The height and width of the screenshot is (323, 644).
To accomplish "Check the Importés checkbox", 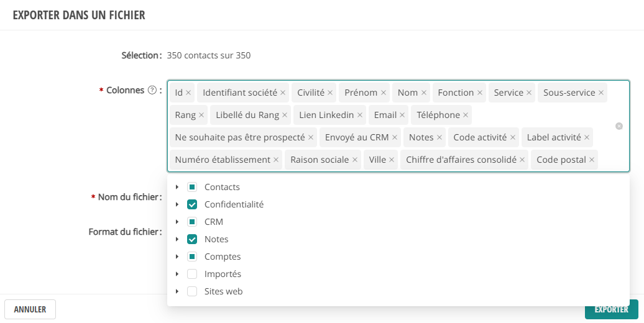I will (192, 274).
